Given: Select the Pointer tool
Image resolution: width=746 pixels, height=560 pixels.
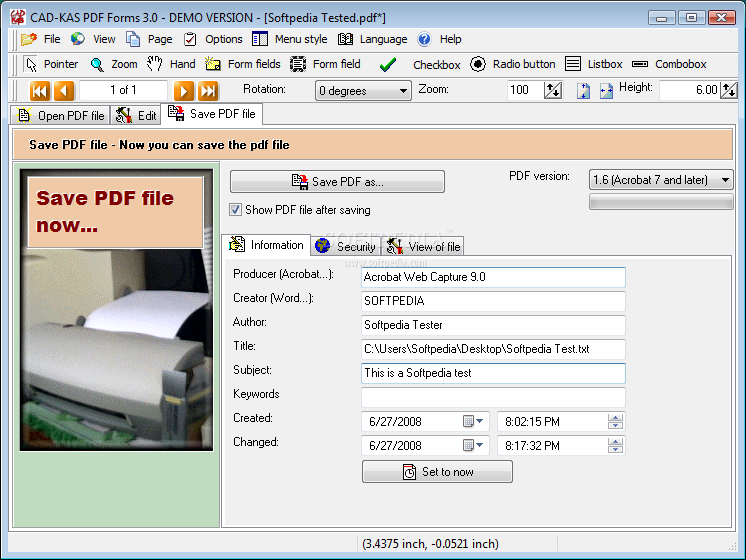Looking at the screenshot, I should click(x=51, y=64).
